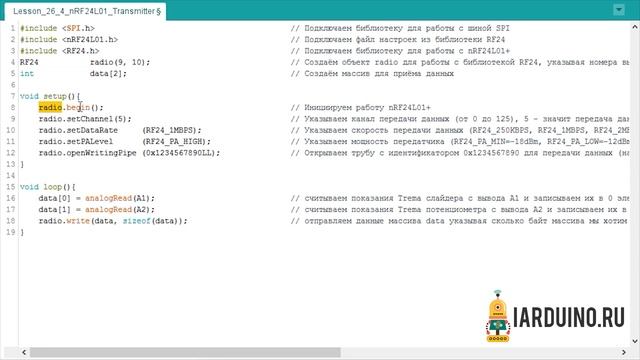
Task: Click line number 16 in the gutter
Action: click(x=11, y=198)
